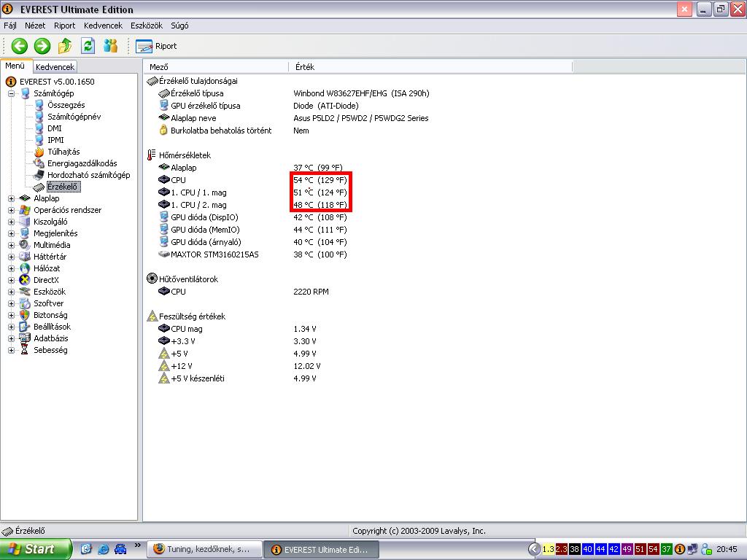This screenshot has width=747, height=560.
Task: Click the Érték column header
Action: (430, 67)
